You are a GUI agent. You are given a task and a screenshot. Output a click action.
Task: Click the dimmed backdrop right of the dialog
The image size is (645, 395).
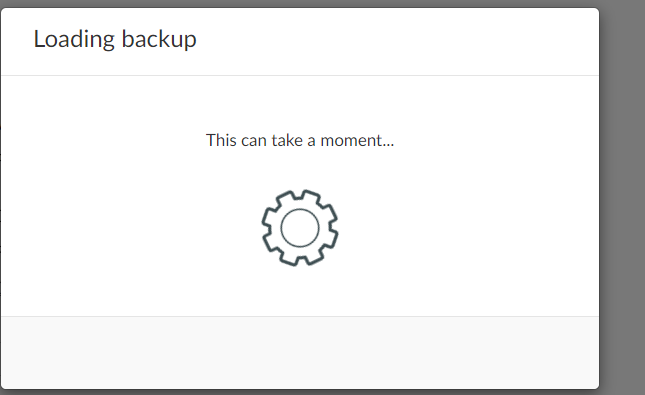coord(622,198)
